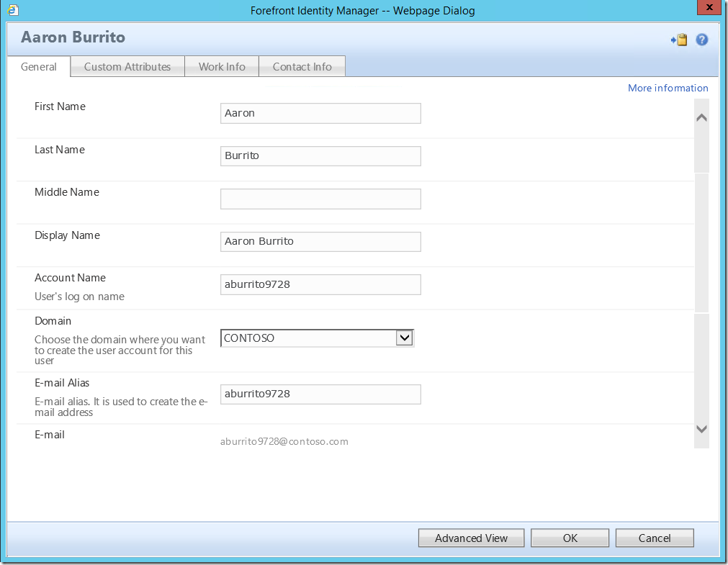Click the Advanced View button

[471, 538]
